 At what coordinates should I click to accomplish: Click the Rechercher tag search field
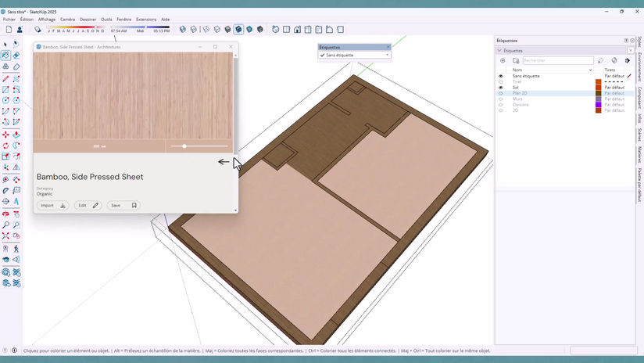(558, 60)
